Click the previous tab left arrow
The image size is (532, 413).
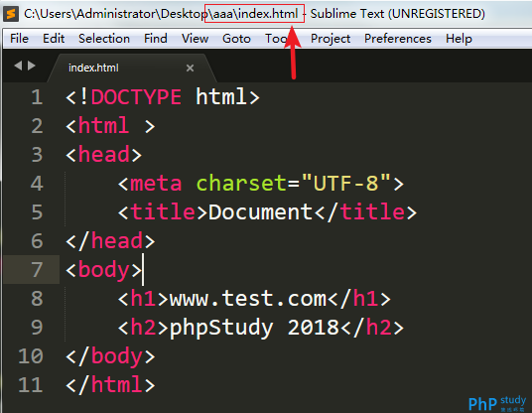18,66
